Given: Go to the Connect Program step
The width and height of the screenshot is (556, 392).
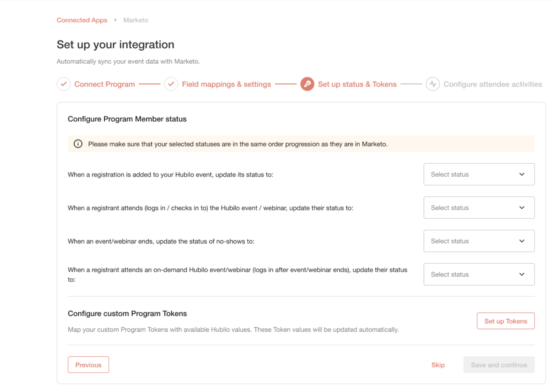Looking at the screenshot, I should [105, 84].
